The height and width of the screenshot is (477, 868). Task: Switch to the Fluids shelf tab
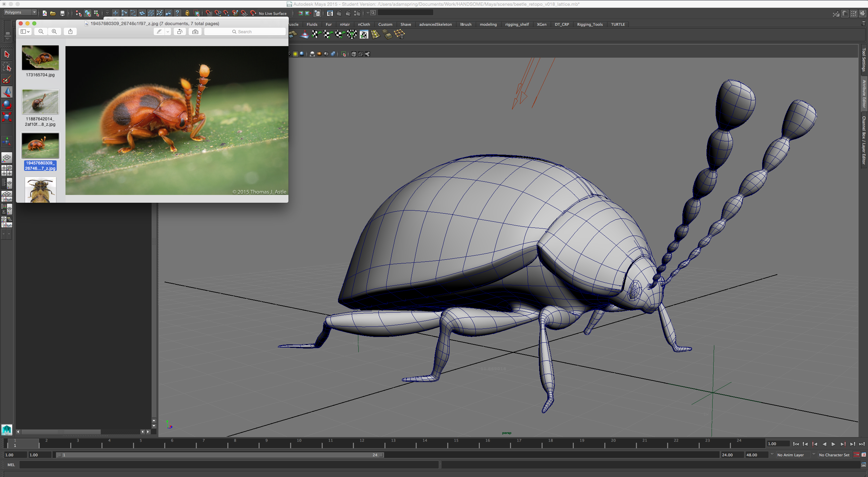click(x=312, y=24)
